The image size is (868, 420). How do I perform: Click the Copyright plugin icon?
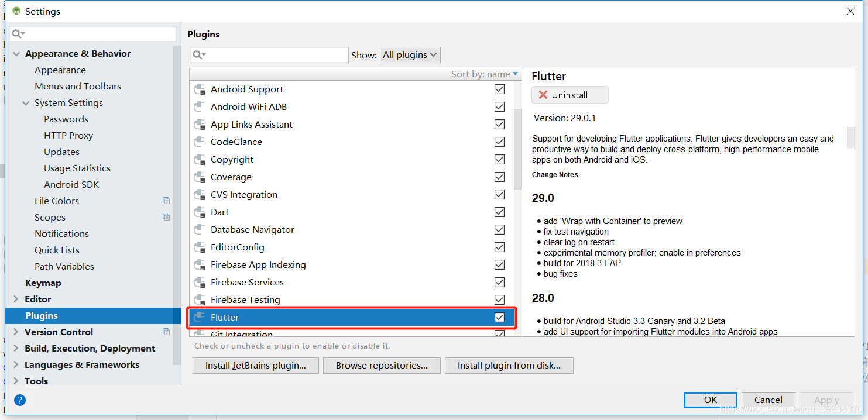pos(200,160)
